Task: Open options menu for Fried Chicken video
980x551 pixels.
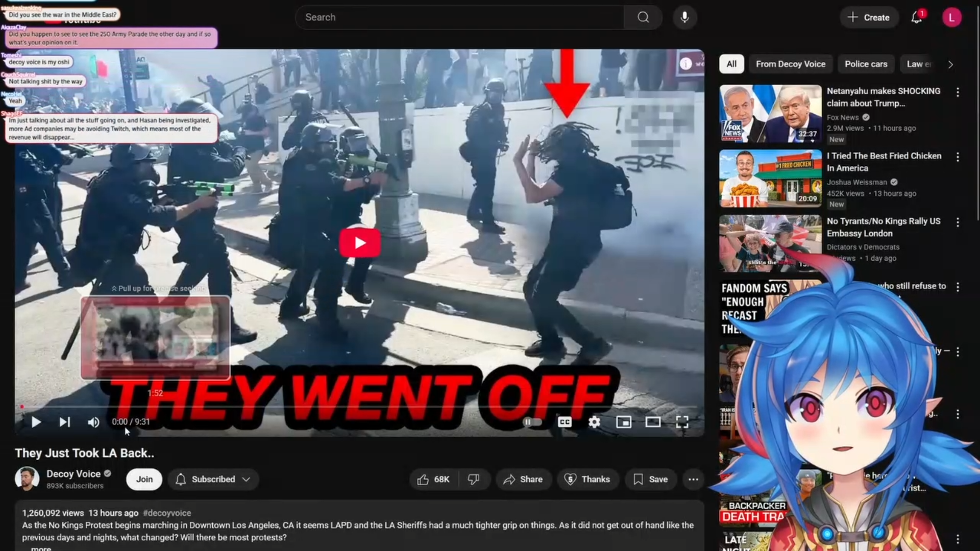Action: pos(958,157)
